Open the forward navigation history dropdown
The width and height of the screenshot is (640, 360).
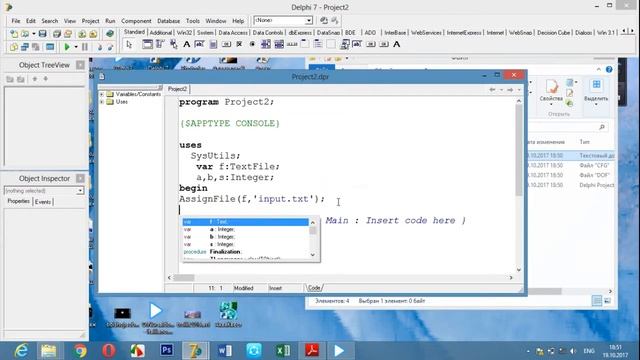coord(519,90)
